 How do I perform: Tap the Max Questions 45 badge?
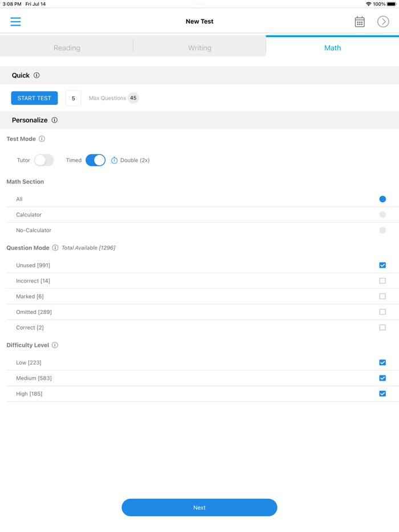coord(133,98)
